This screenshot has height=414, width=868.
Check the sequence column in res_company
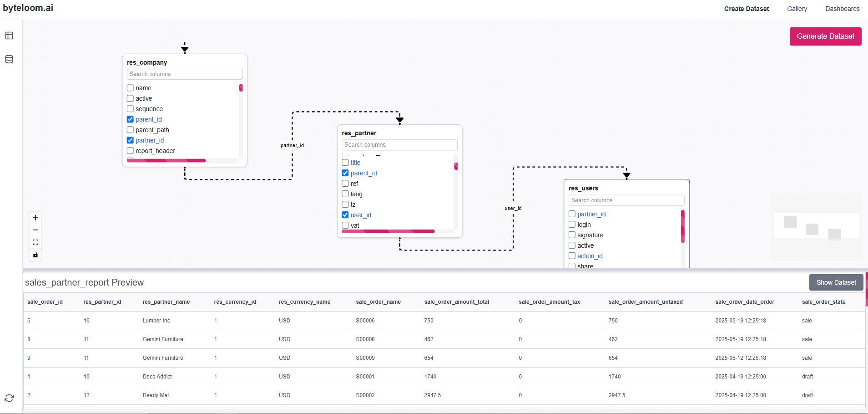[x=130, y=109]
